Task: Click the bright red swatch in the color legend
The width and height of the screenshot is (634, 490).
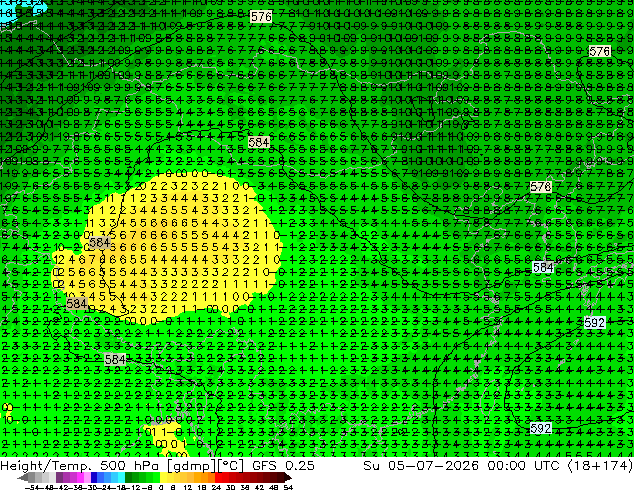Action: (x=218, y=478)
